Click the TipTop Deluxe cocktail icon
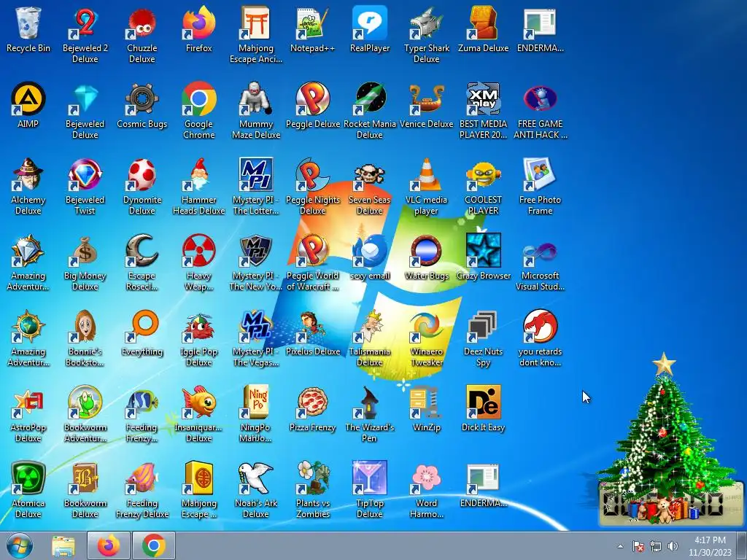747x560 pixels. 370,478
